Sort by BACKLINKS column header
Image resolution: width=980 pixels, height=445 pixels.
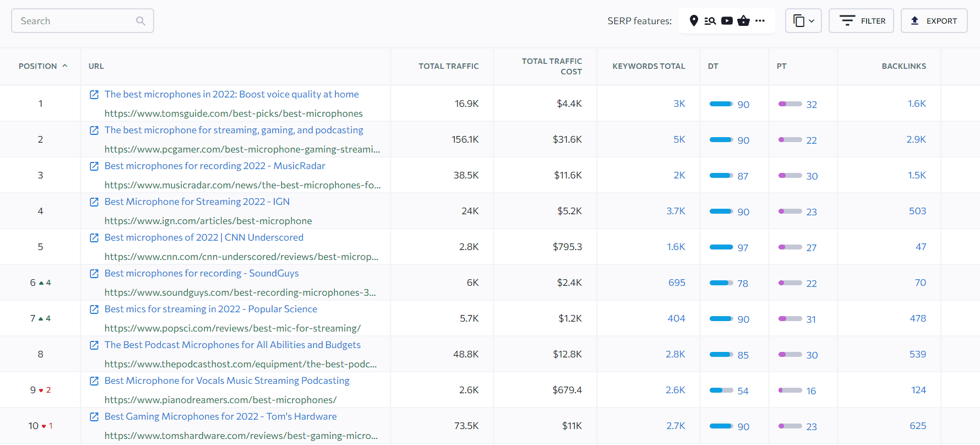click(x=903, y=66)
